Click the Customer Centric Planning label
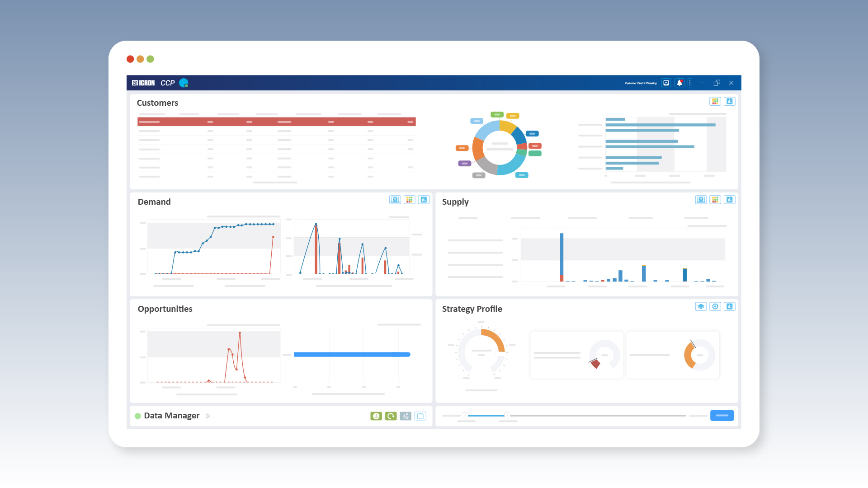The width and height of the screenshot is (868, 488). coord(640,83)
